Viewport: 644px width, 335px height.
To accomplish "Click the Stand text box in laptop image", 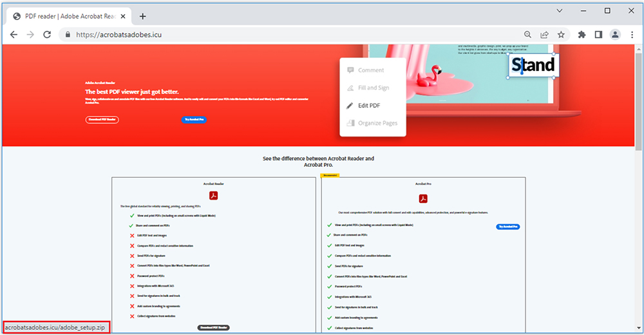I will point(533,65).
